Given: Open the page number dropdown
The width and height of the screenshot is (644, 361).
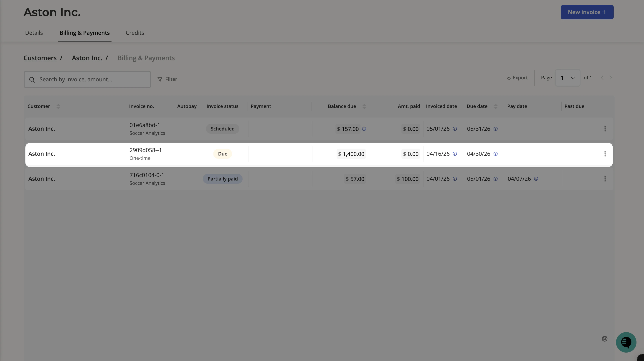Looking at the screenshot, I should click(568, 78).
